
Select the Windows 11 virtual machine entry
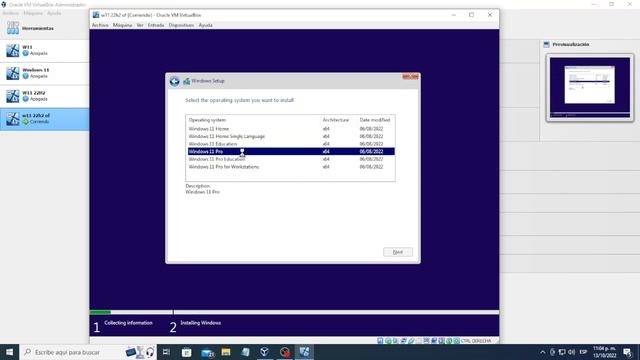(44, 73)
